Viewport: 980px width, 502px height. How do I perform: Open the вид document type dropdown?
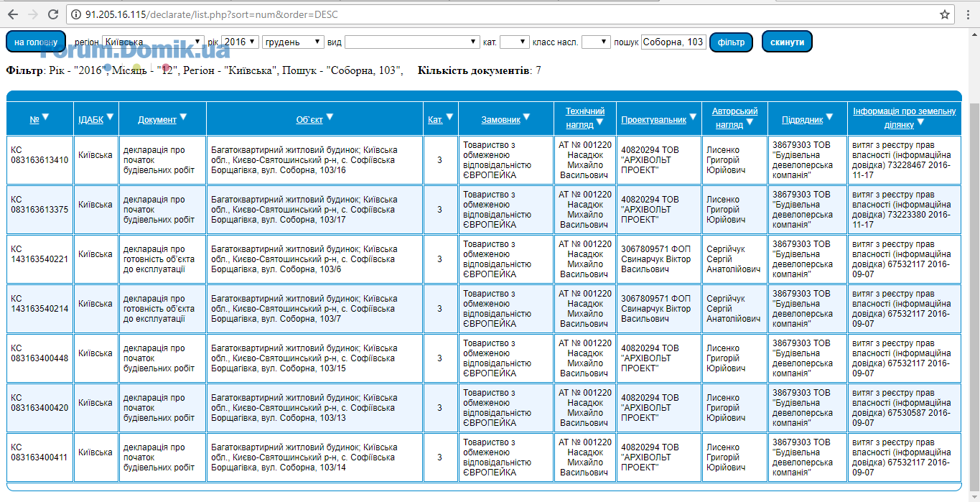[412, 42]
